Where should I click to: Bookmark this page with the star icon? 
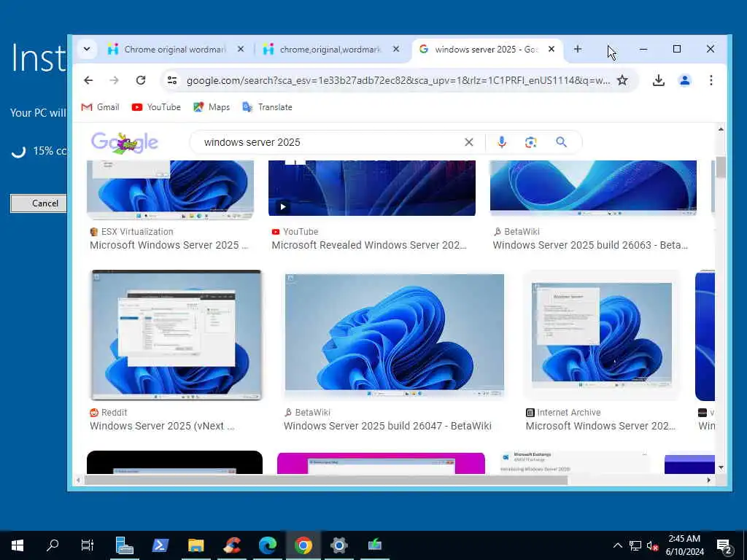622,80
